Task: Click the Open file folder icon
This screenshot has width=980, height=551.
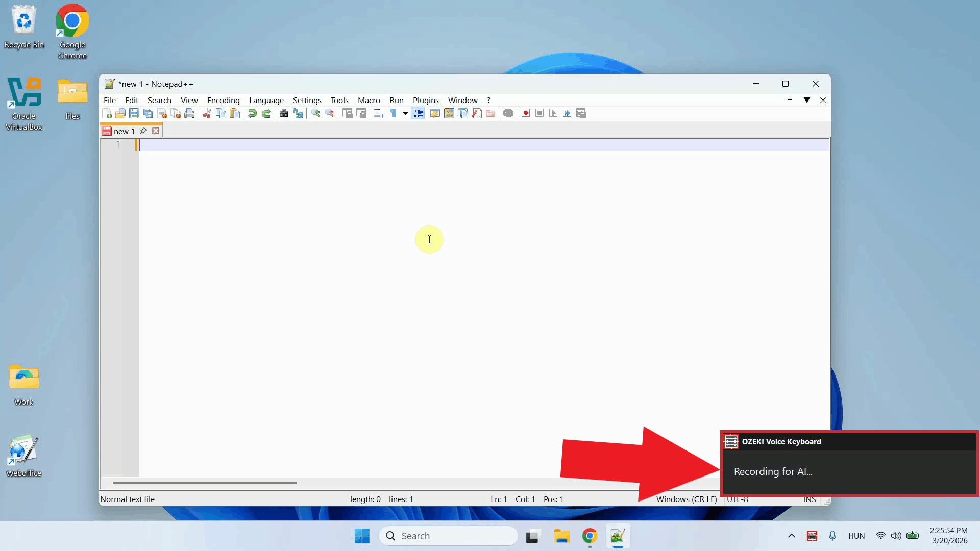Action: 120,113
